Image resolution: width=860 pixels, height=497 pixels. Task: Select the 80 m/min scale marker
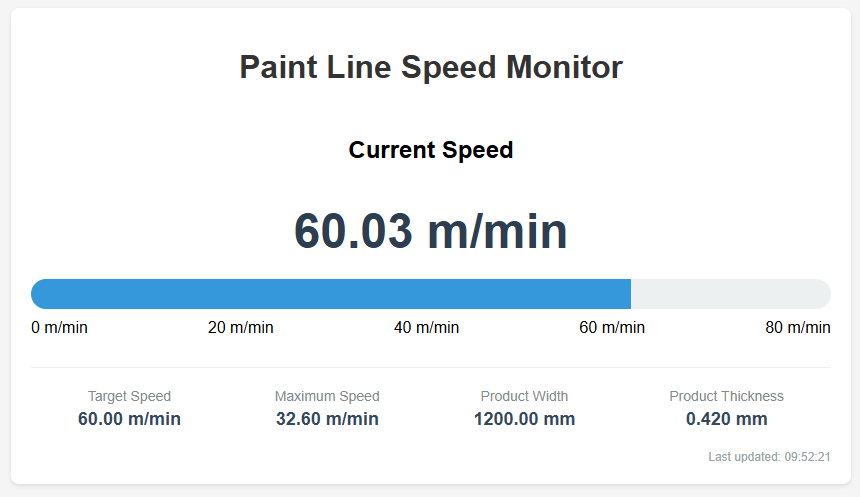point(798,328)
